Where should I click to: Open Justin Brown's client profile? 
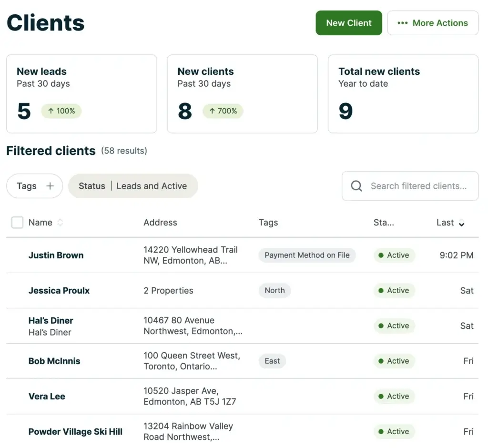point(56,255)
